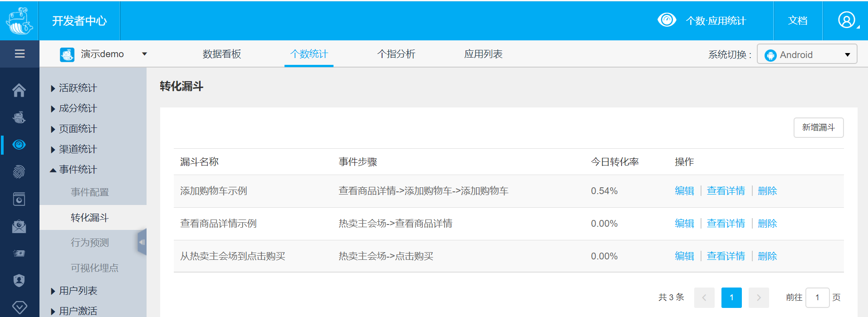Screen dimensions: 868x317
Task: Open the fingerprint sidebar icon
Action: coord(19,172)
